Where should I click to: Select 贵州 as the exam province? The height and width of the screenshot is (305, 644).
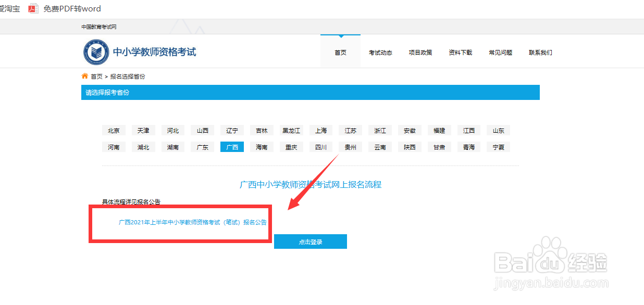[351, 147]
